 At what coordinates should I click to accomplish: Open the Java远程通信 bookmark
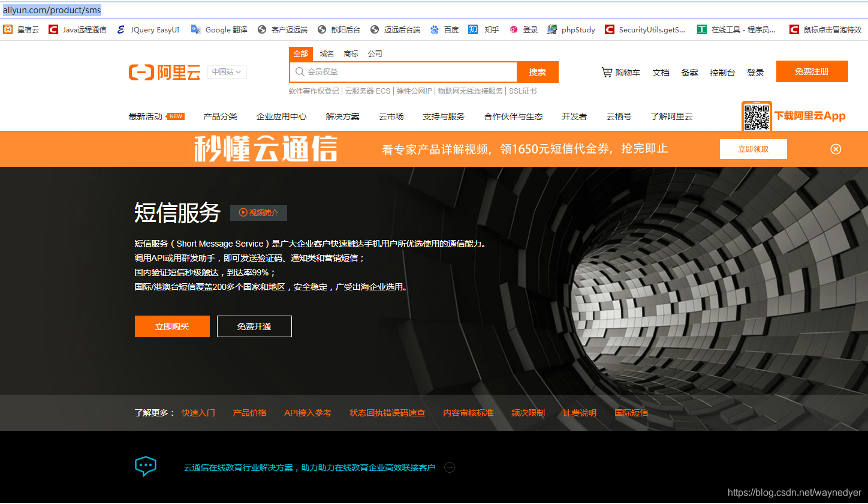click(77, 29)
